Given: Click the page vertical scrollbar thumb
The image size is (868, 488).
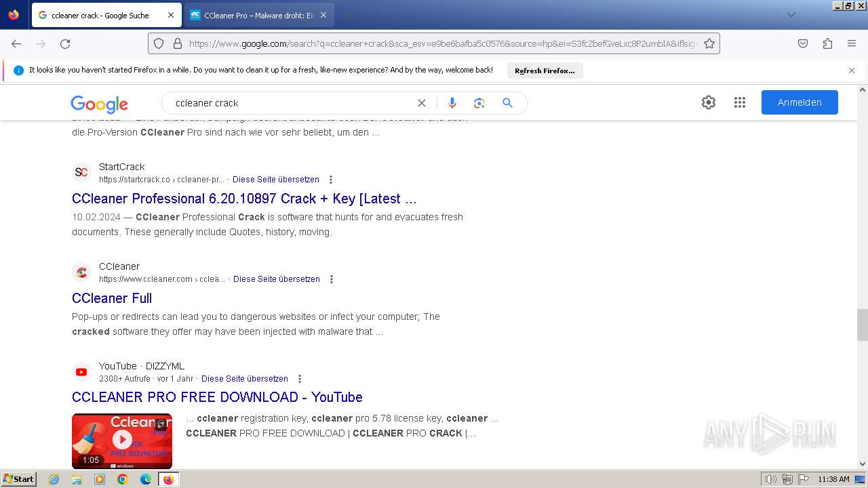Looking at the screenshot, I should tap(863, 325).
